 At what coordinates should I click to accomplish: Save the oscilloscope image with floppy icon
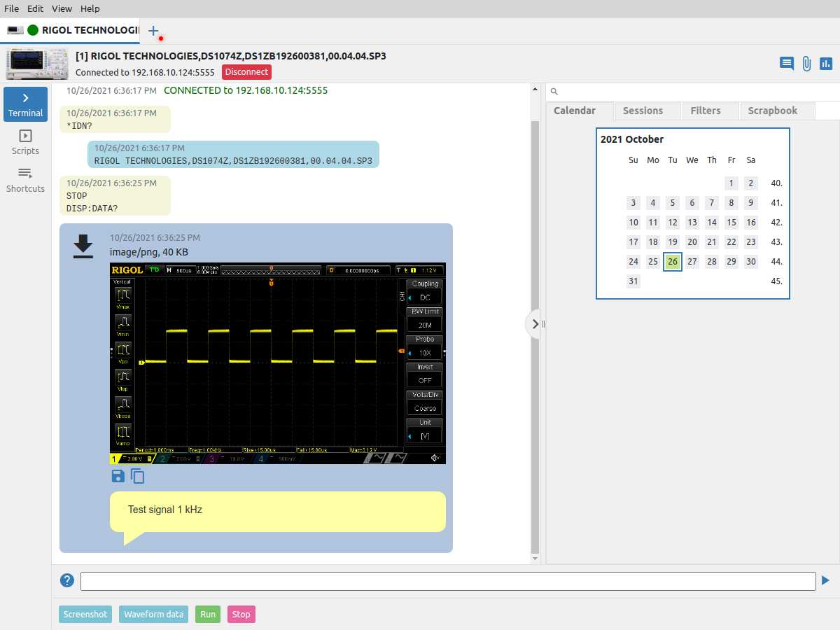118,477
